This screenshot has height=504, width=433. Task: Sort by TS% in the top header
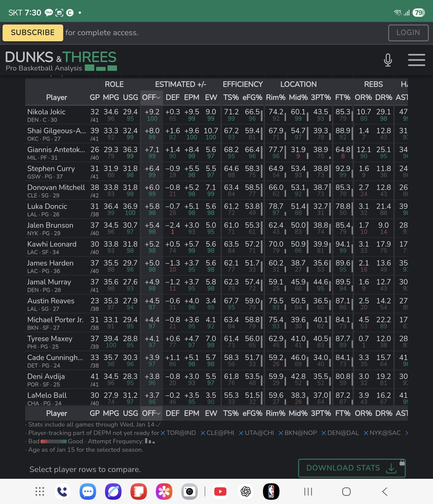tap(231, 98)
